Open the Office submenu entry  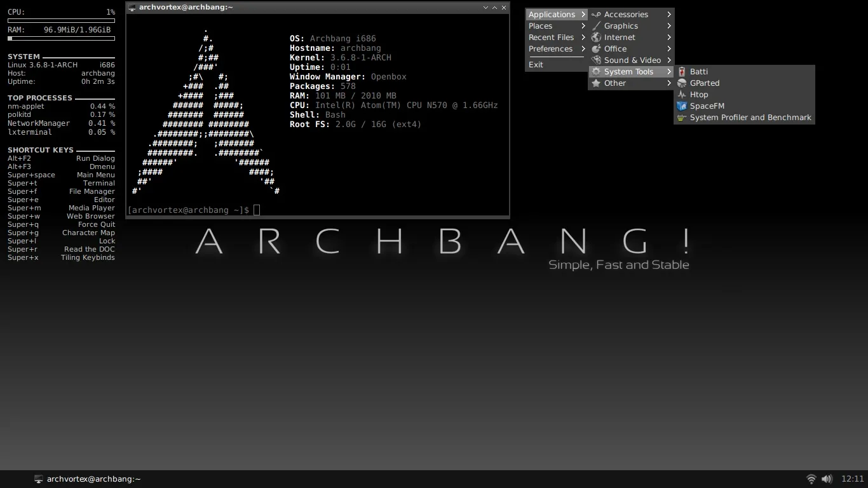pyautogui.click(x=615, y=49)
